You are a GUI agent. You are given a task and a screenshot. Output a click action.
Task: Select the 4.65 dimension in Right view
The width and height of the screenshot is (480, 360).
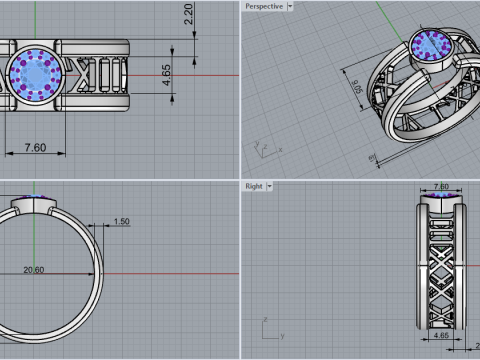pyautogui.click(x=441, y=335)
